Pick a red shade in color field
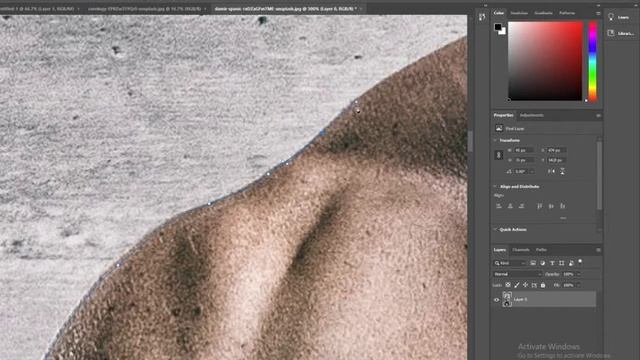The image size is (640, 360). [x=545, y=61]
